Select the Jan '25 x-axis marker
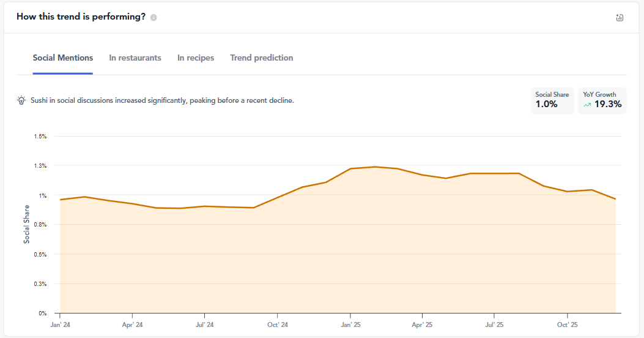 [350, 325]
